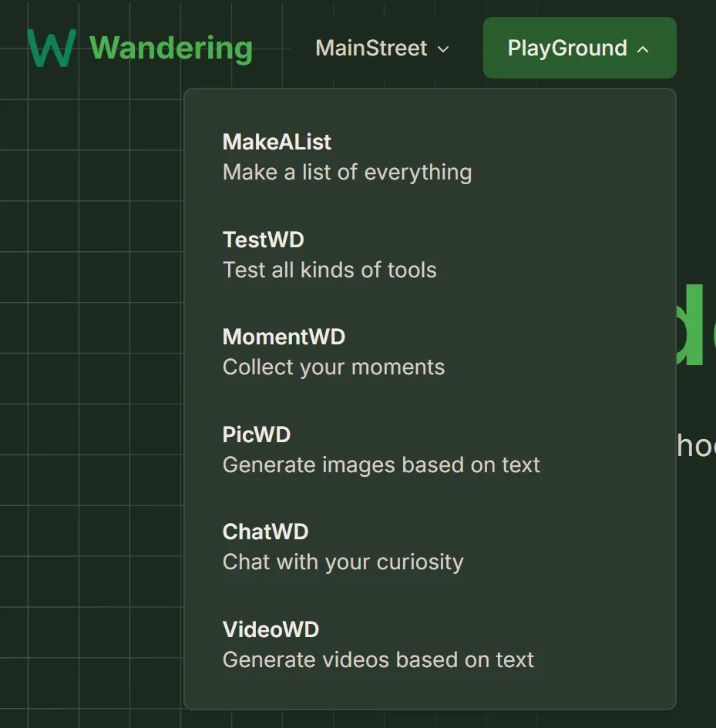Click the Wandering brand name
The image size is (716, 728).
click(171, 48)
